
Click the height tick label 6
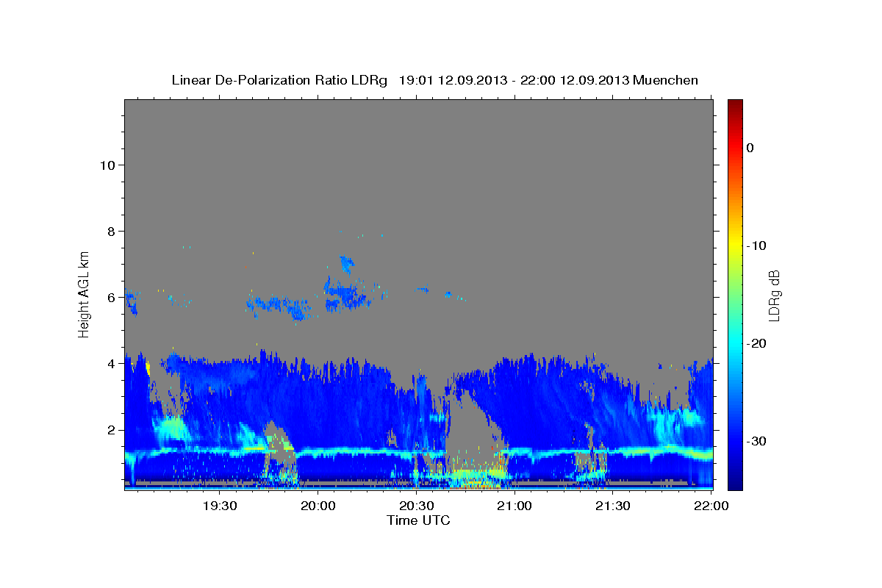[112, 298]
